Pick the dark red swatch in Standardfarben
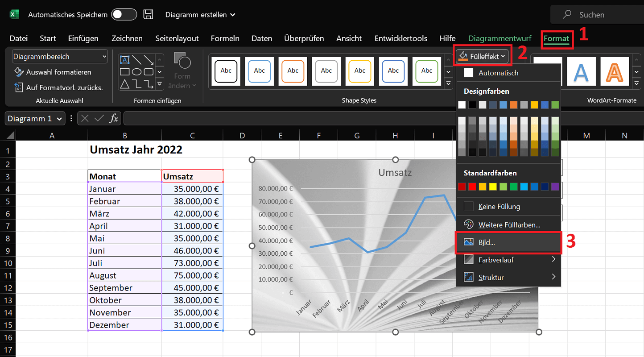The height and width of the screenshot is (357, 644). tap(462, 186)
